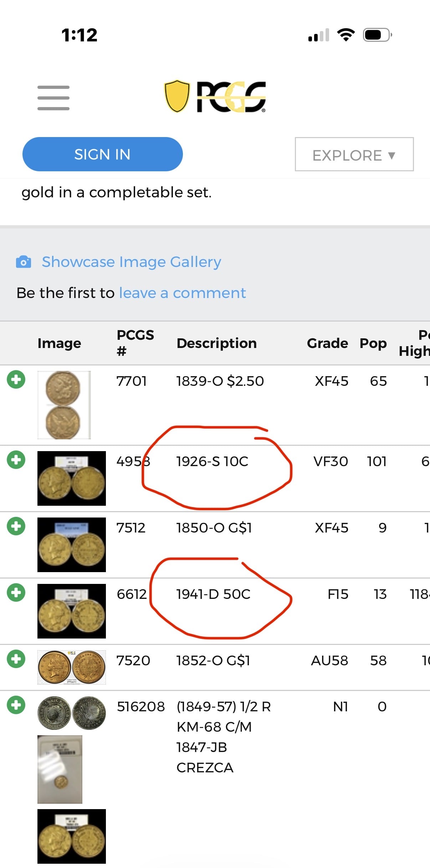Expand the 516208 row plus icon
This screenshot has width=430, height=868.
pyautogui.click(x=16, y=705)
